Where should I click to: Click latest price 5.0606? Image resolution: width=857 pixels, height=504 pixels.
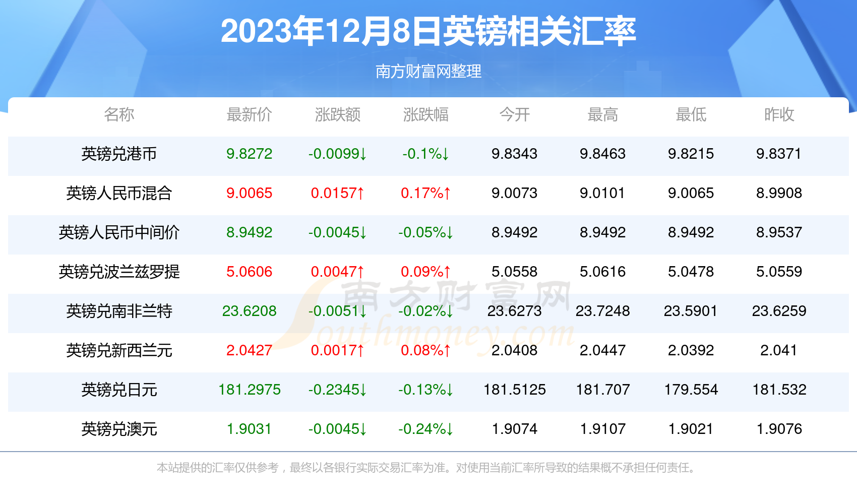tap(249, 272)
